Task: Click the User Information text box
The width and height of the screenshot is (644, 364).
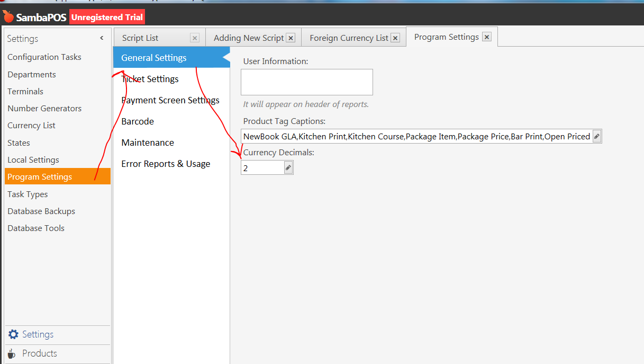Action: [x=307, y=82]
